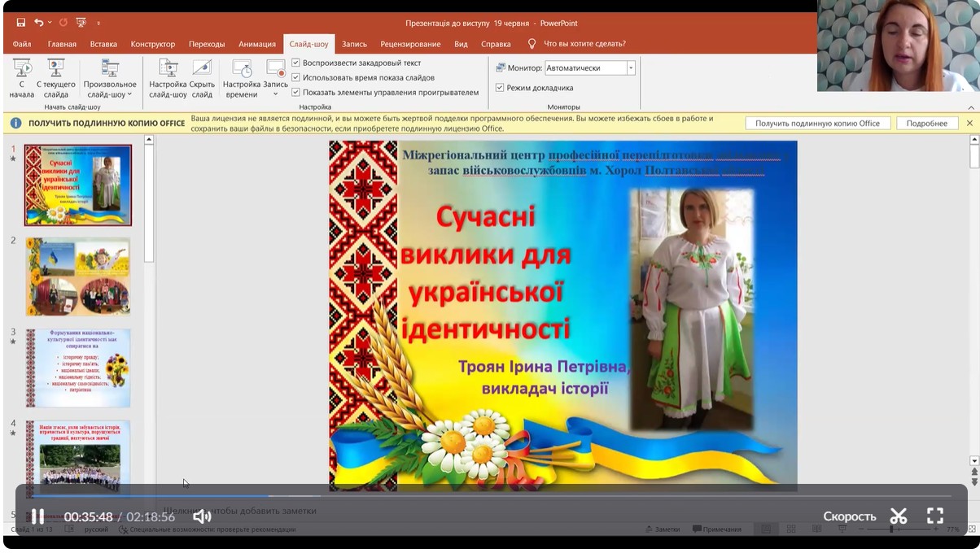This screenshot has width=980, height=553.
Task: Click the redo arrow in Quick Access toolbar
Action: pyautogui.click(x=64, y=23)
